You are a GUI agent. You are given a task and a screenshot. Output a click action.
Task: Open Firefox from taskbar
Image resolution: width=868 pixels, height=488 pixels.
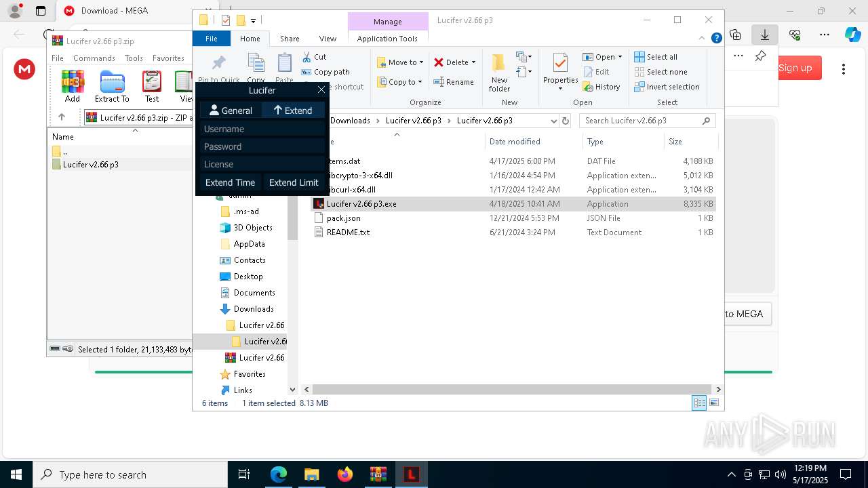click(345, 474)
